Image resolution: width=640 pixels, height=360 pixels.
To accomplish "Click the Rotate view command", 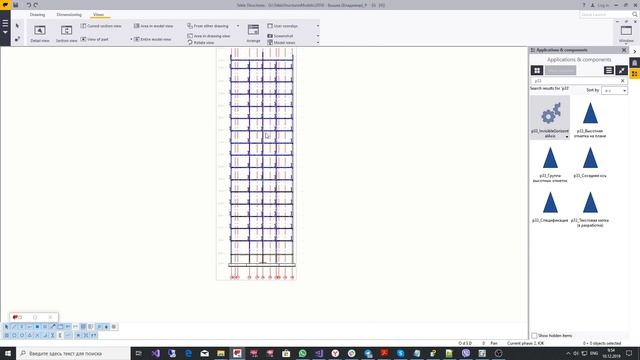I will pyautogui.click(x=201, y=42).
